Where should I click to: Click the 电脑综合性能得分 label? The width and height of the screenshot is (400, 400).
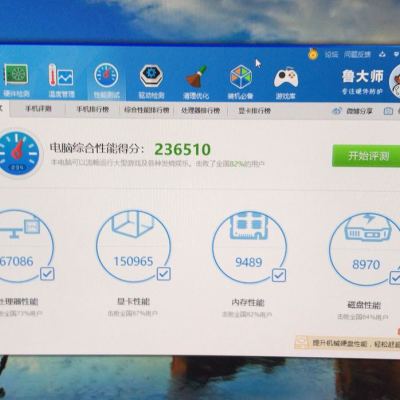[97, 148]
